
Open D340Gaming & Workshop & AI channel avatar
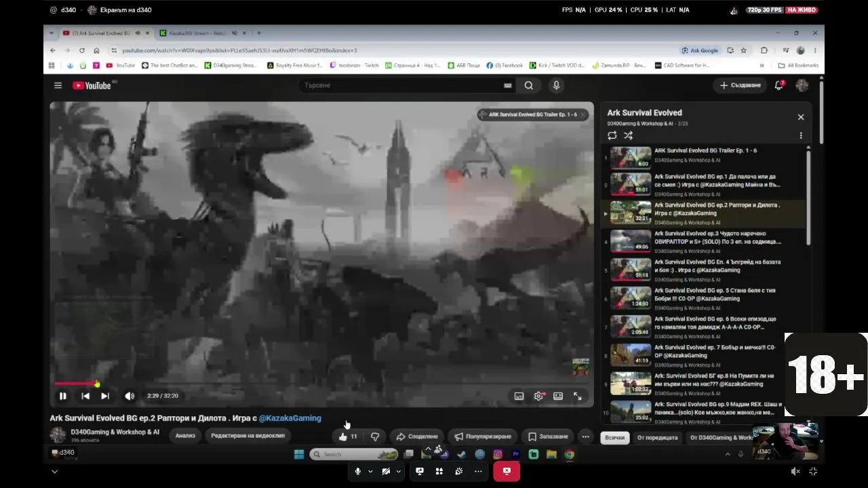[x=58, y=435]
